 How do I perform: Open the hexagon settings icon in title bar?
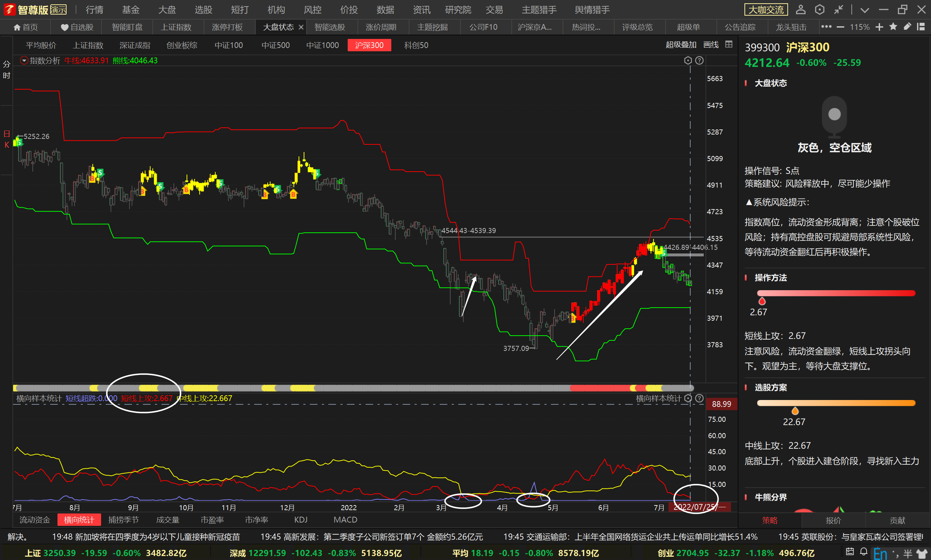[x=819, y=9]
